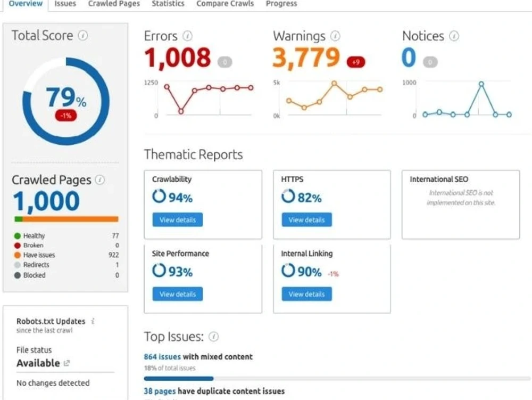This screenshot has height=400, width=532.
Task: Switch to the Overview tab
Action: point(26,4)
